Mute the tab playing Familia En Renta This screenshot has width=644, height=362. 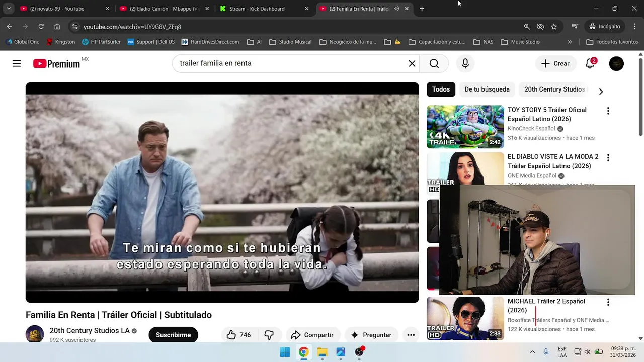[396, 9]
